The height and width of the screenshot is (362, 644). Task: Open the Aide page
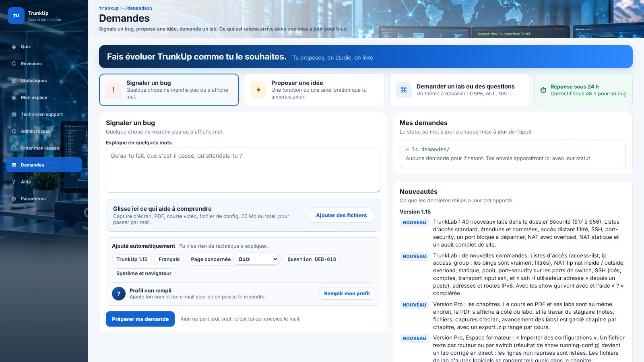44,182
